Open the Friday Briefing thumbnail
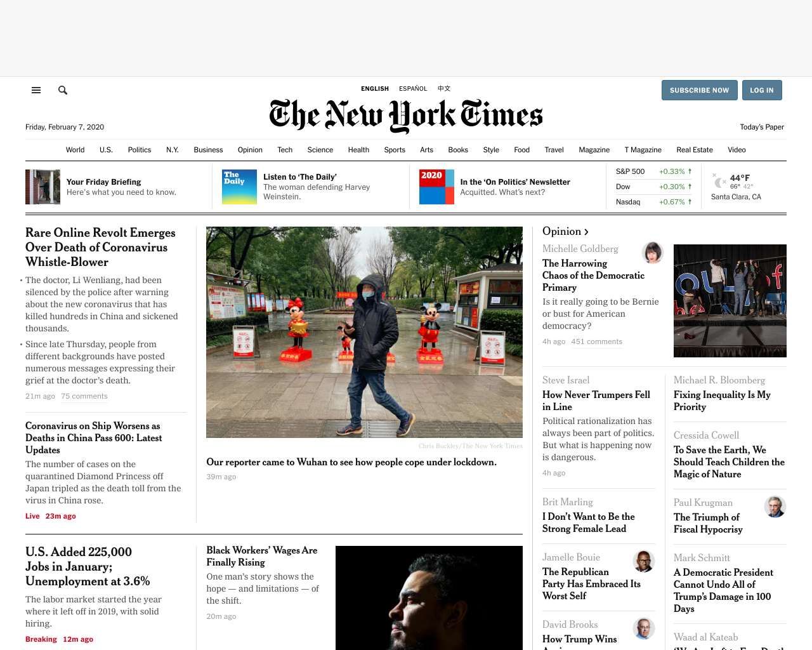The height and width of the screenshot is (650, 812). [x=43, y=187]
